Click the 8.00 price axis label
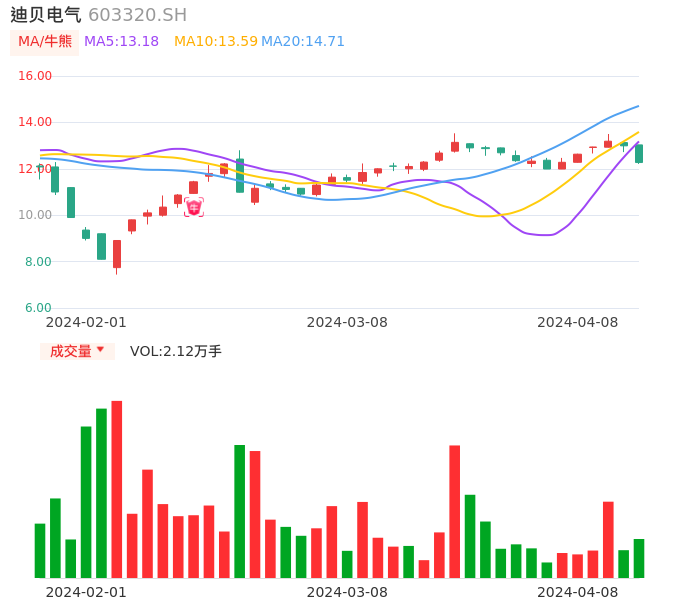 (38, 262)
